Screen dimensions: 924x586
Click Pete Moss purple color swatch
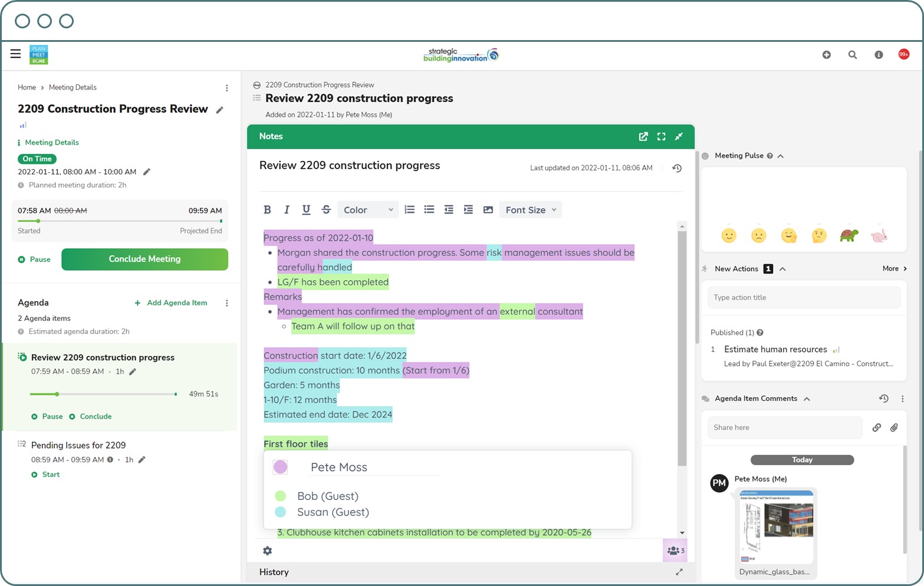[x=280, y=467]
